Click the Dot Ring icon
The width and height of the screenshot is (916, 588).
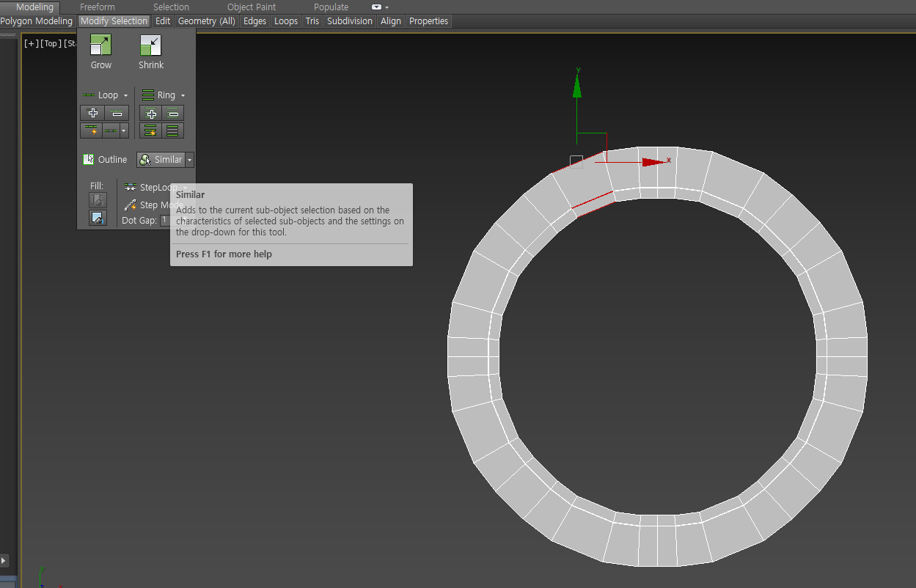173,131
